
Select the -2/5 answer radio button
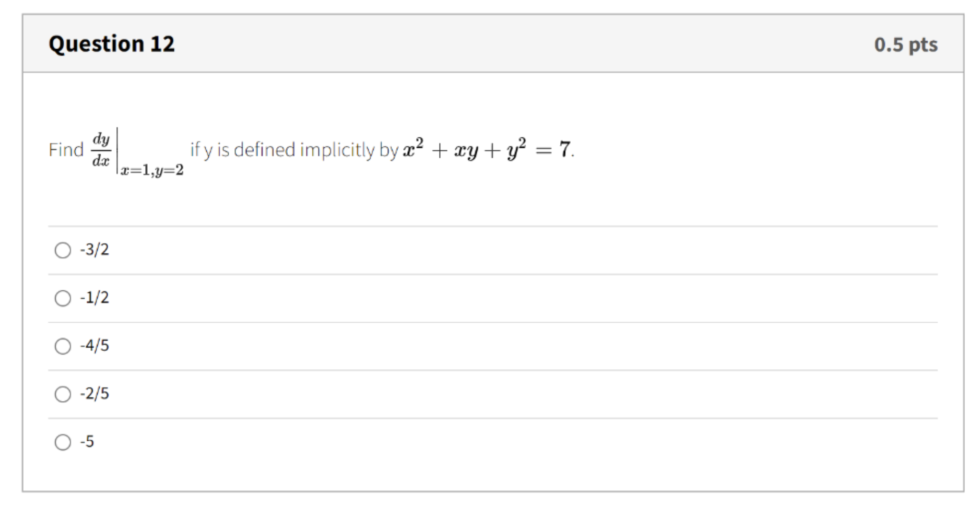pos(63,394)
